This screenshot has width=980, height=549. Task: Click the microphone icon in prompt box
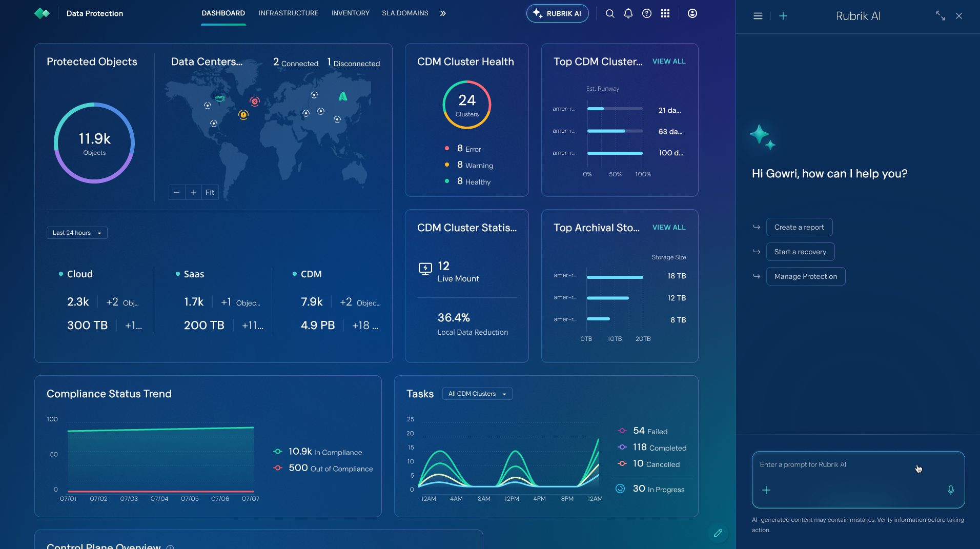tap(951, 490)
